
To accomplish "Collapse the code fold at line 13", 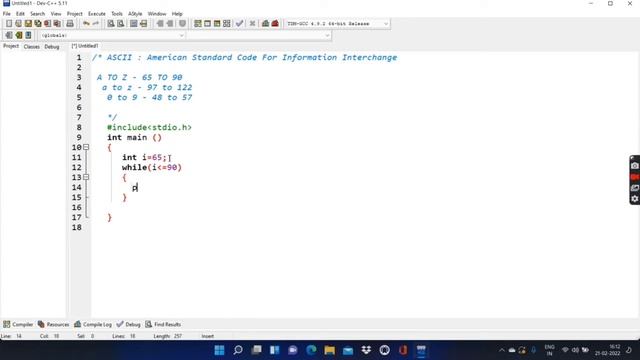I will (x=86, y=177).
